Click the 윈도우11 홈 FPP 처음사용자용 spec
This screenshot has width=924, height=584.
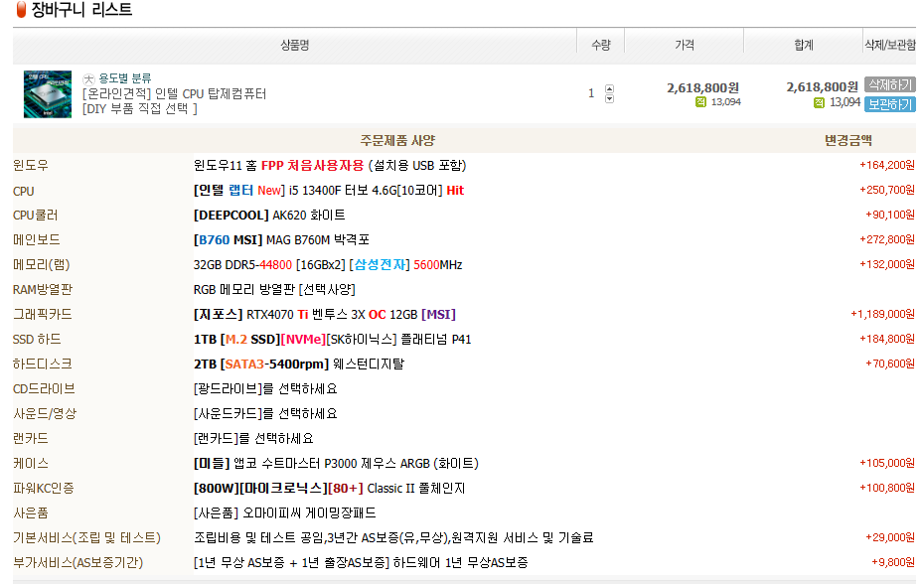[x=330, y=166]
